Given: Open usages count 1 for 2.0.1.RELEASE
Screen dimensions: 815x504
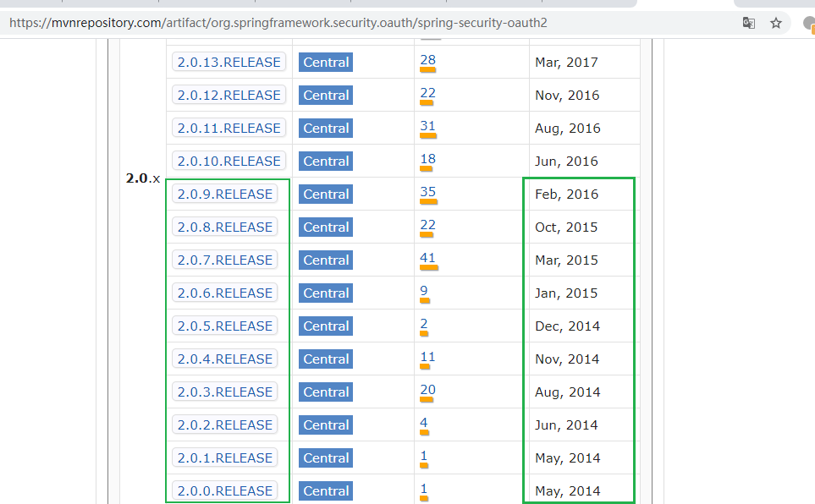Looking at the screenshot, I should coord(424,456).
